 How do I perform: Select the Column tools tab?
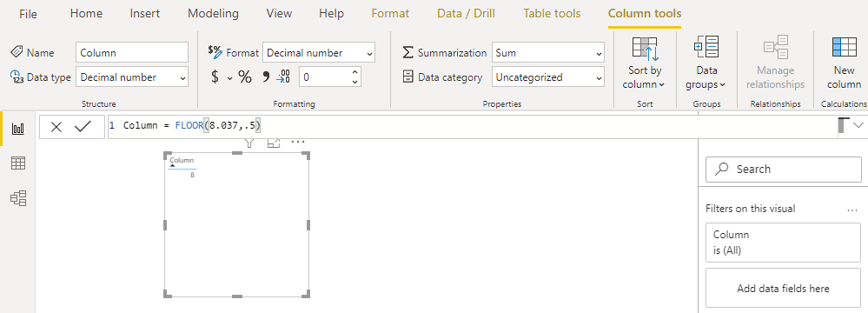tap(645, 13)
